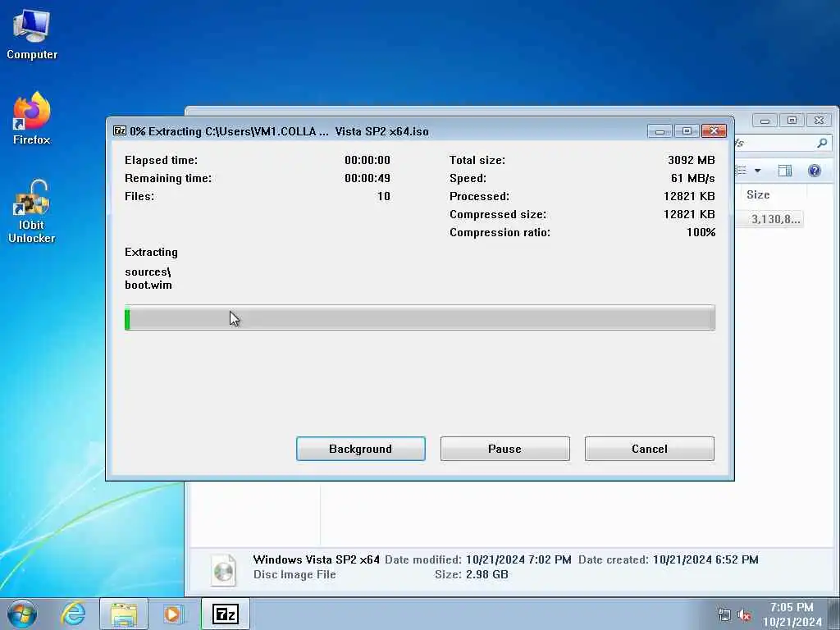
Task: Click the Date modified value 10/21/2024 7:02 PM
Action: click(518, 559)
